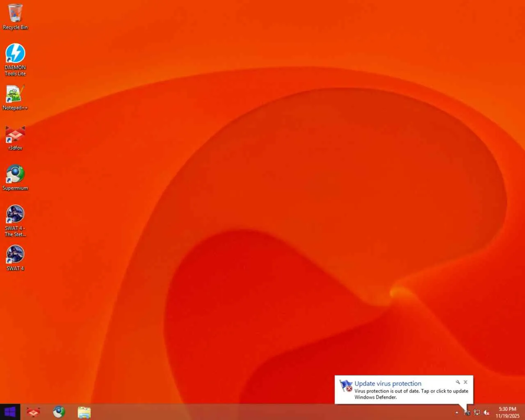Open File Explorer from the taskbar
The height and width of the screenshot is (420, 525).
(84, 412)
